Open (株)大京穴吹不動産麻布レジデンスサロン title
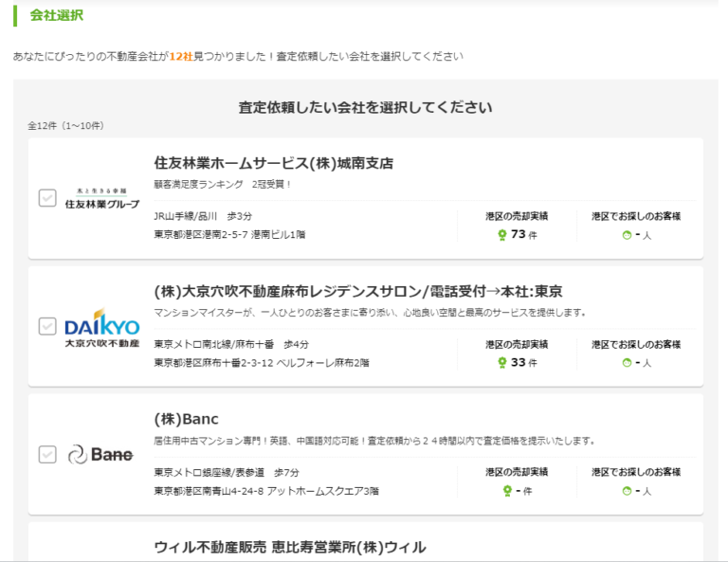The image size is (728, 562). 358,292
